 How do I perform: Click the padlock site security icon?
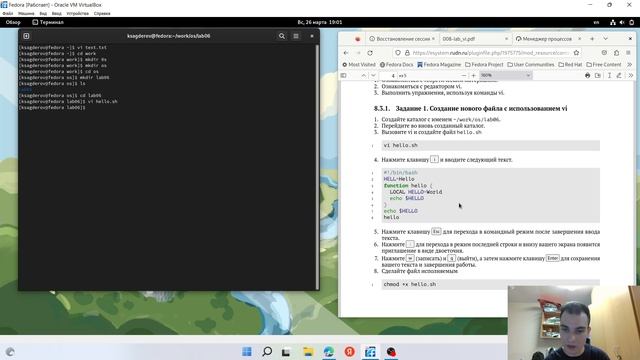[x=407, y=53]
